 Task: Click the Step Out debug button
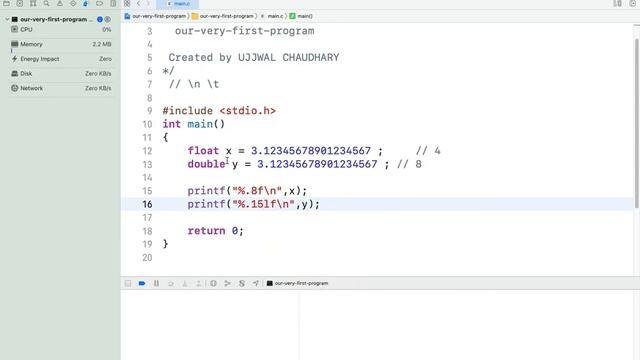[199, 283]
